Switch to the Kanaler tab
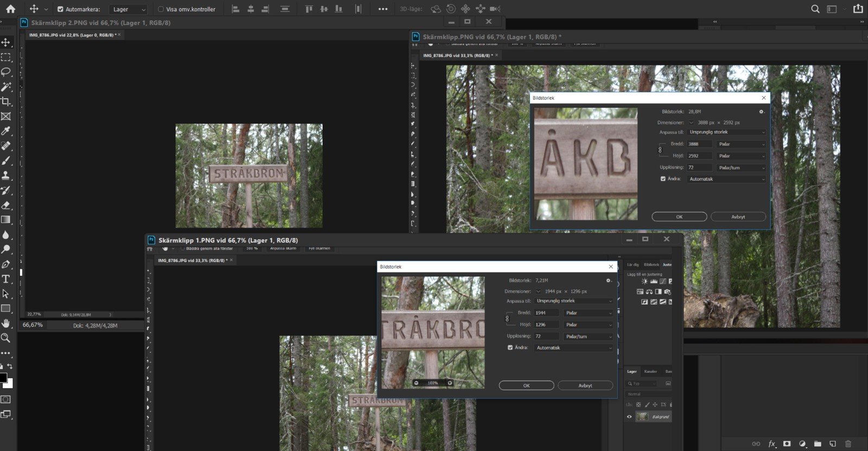Screen dimensions: 868x451 click(x=650, y=372)
